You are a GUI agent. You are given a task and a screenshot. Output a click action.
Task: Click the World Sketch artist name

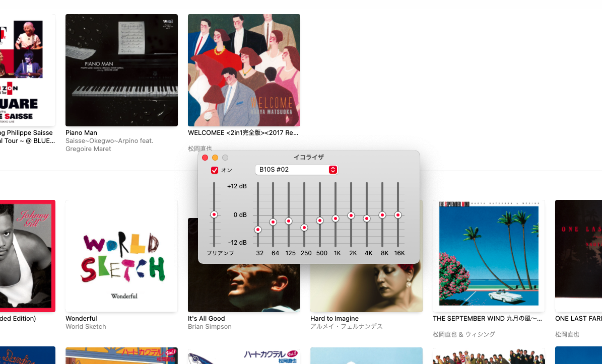point(86,326)
